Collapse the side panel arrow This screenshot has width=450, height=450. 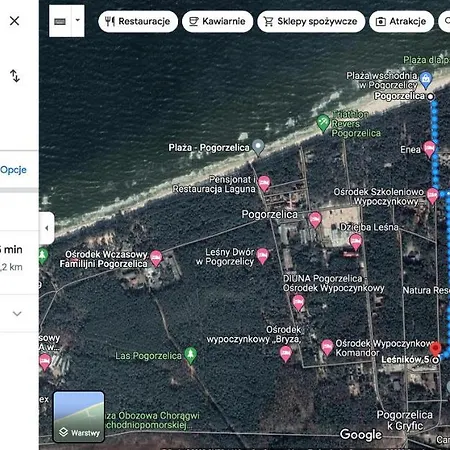coord(47,228)
